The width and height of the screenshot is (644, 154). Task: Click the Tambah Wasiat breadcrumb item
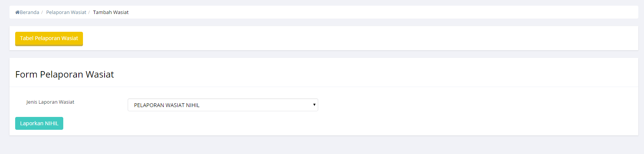(x=111, y=12)
